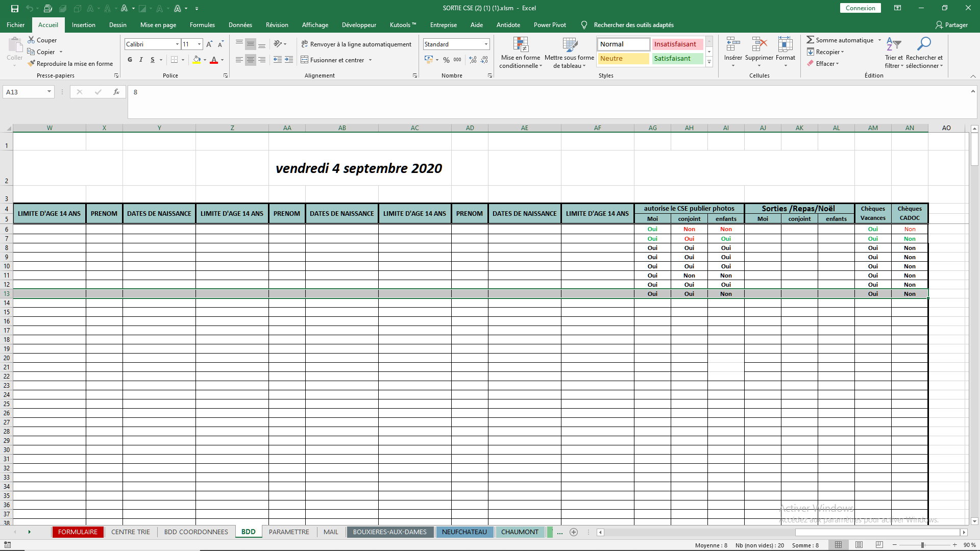980x551 pixels.
Task: Click the Merge and Center icon
Action: click(x=305, y=60)
